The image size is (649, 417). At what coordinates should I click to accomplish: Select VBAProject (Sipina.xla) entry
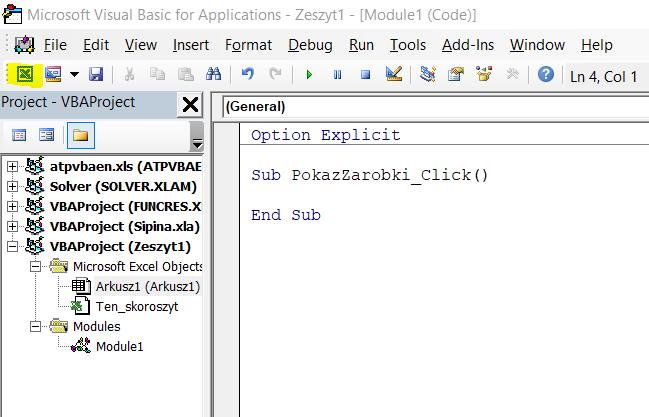click(125, 227)
